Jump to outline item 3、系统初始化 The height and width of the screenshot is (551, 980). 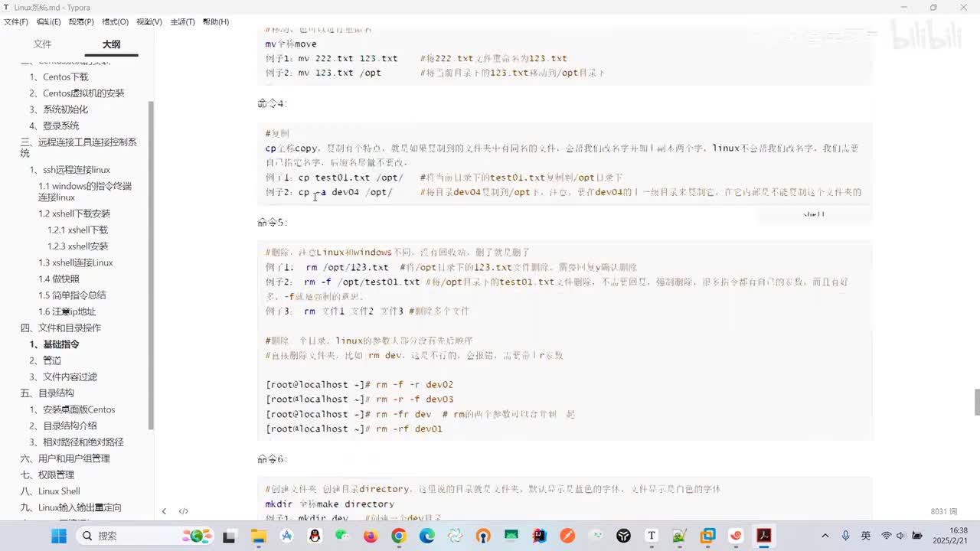(x=59, y=109)
